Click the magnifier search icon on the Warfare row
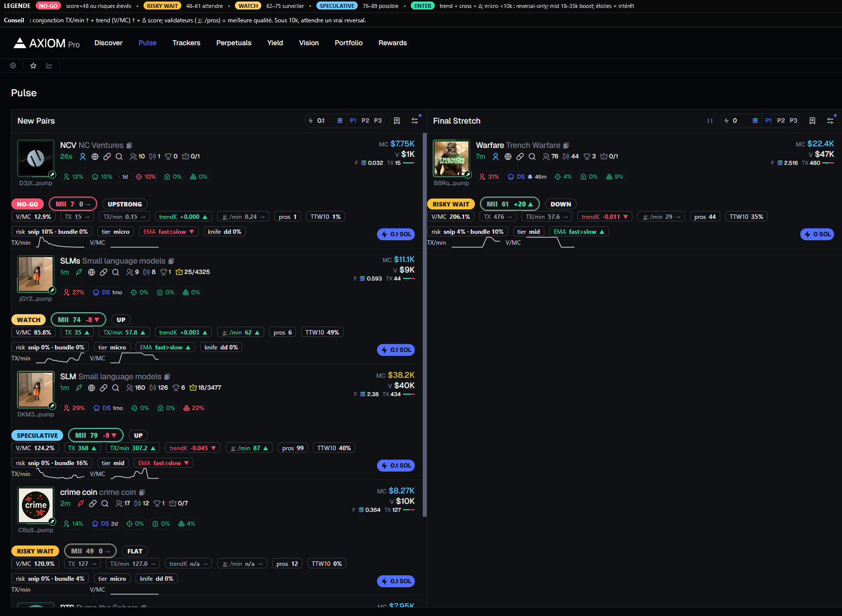This screenshot has width=842, height=616. (532, 156)
